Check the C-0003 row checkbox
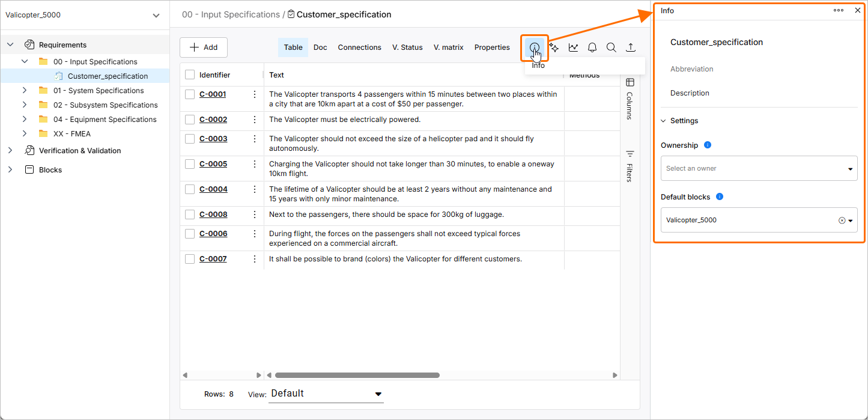Screen dimensions: 868x420 [190, 139]
